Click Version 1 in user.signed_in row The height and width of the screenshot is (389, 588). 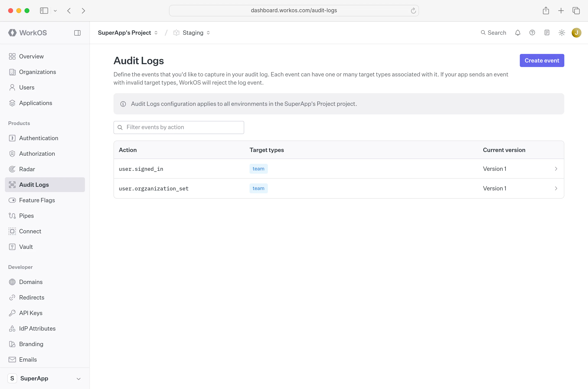pos(494,169)
